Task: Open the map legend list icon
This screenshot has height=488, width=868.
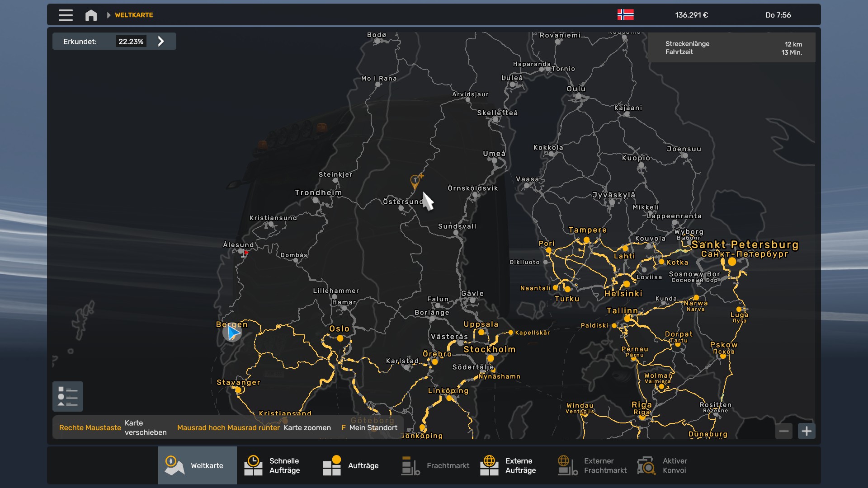Action: coord(68,396)
